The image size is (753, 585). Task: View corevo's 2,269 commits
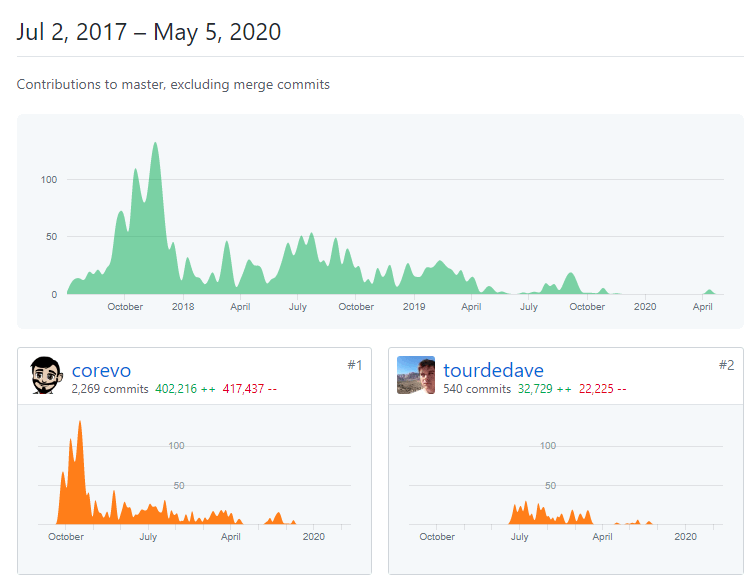pyautogui.click(x=109, y=389)
